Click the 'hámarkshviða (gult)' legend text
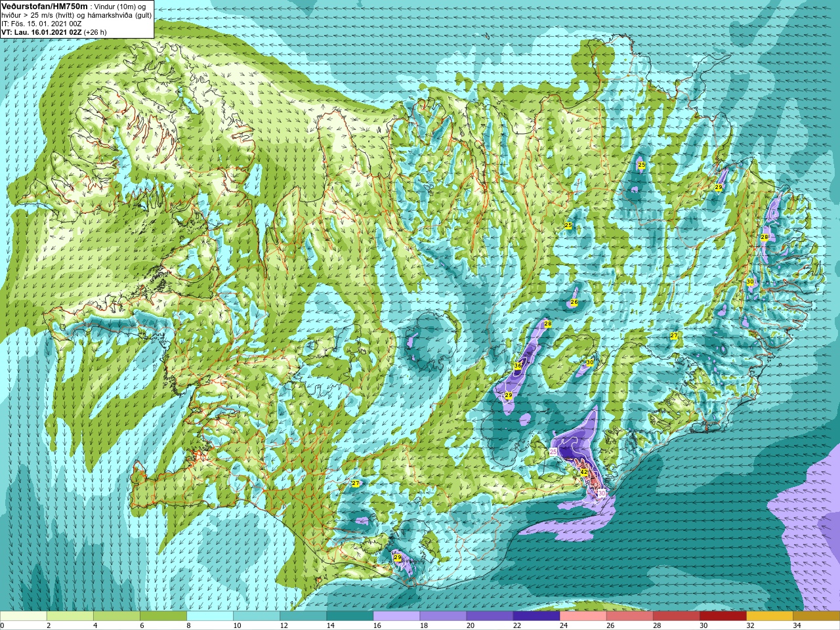This screenshot has width=840, height=630. click(119, 16)
